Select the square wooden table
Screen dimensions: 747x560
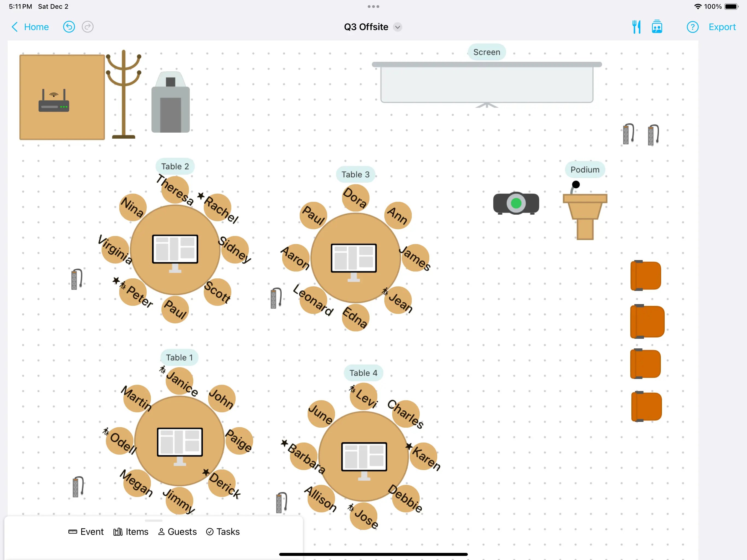pos(62,97)
